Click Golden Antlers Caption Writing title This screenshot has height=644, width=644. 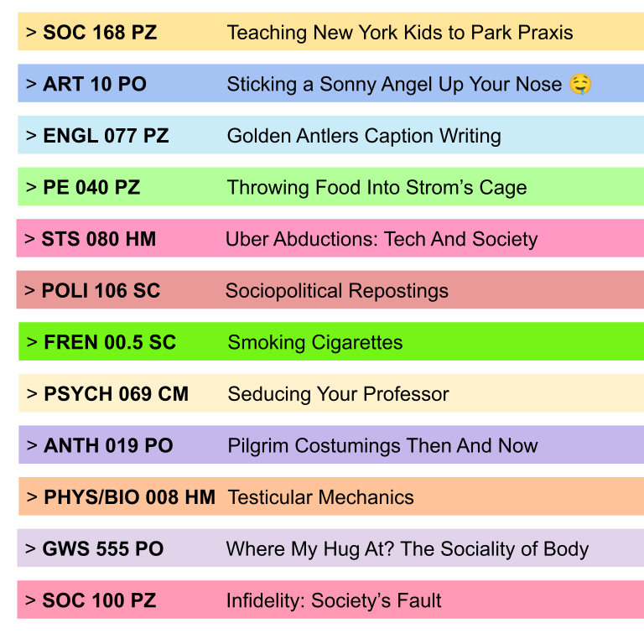coord(364,137)
